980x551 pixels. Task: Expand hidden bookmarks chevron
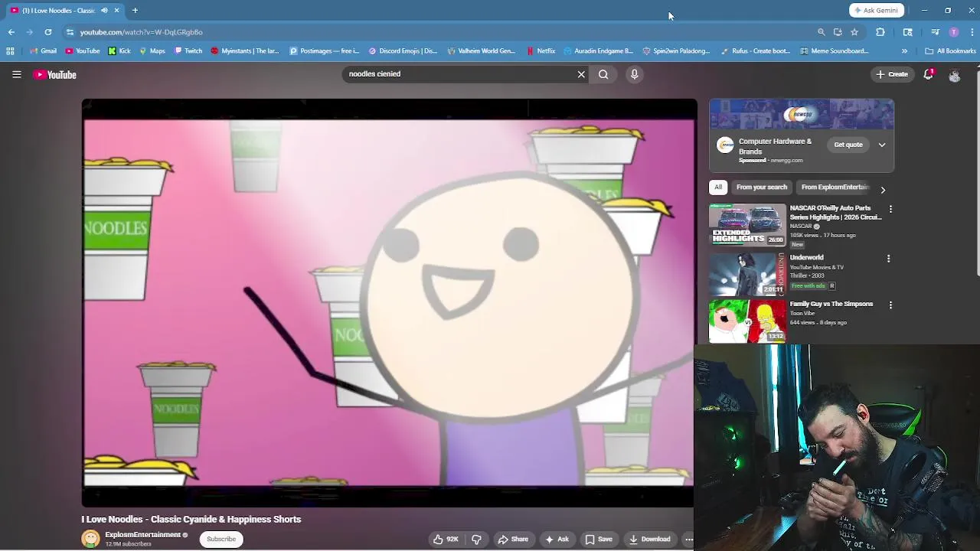[904, 51]
